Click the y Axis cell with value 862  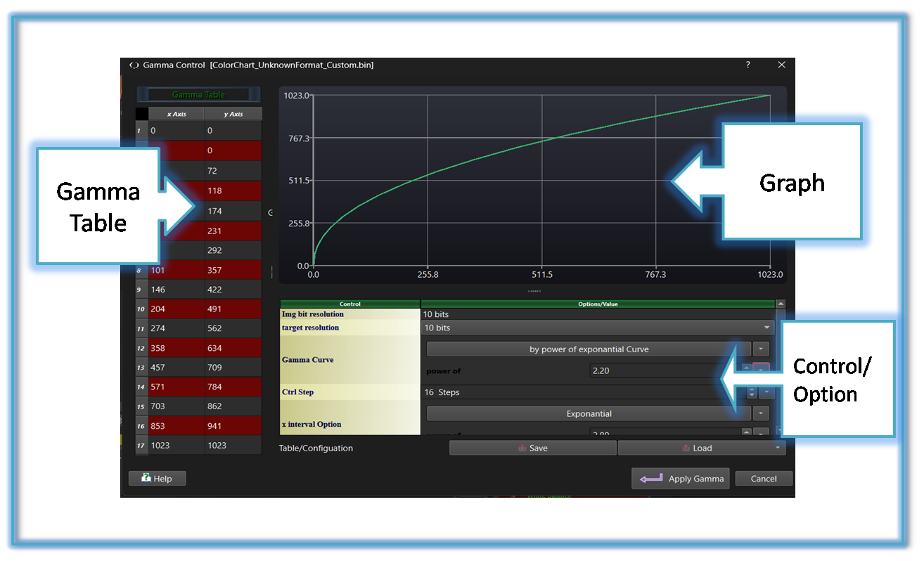tap(233, 406)
